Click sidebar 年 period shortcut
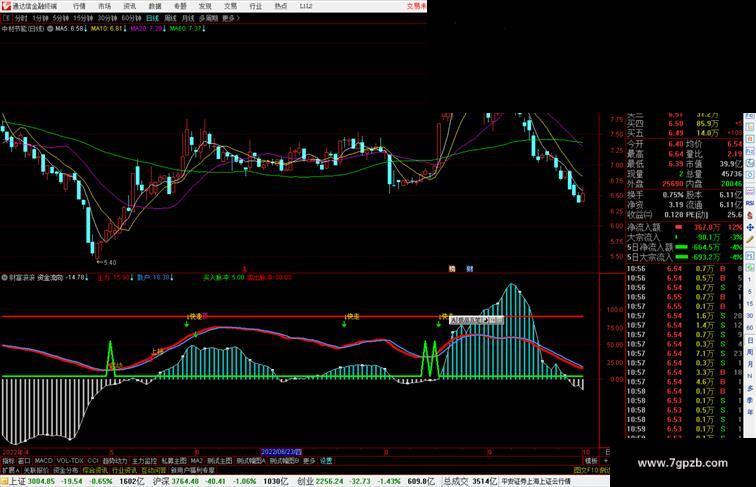Screen dimensions: 756x487 pyautogui.click(x=750, y=413)
